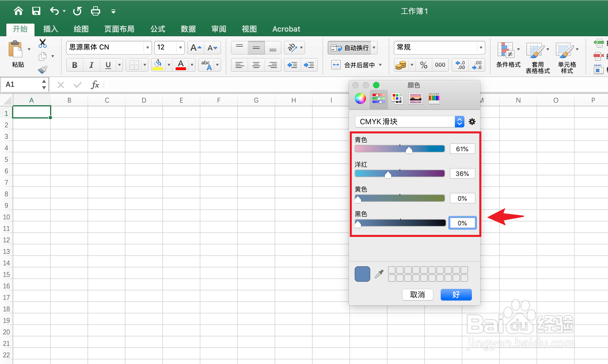Pick a color with the eyedropper
The height and width of the screenshot is (364, 608).
click(379, 274)
